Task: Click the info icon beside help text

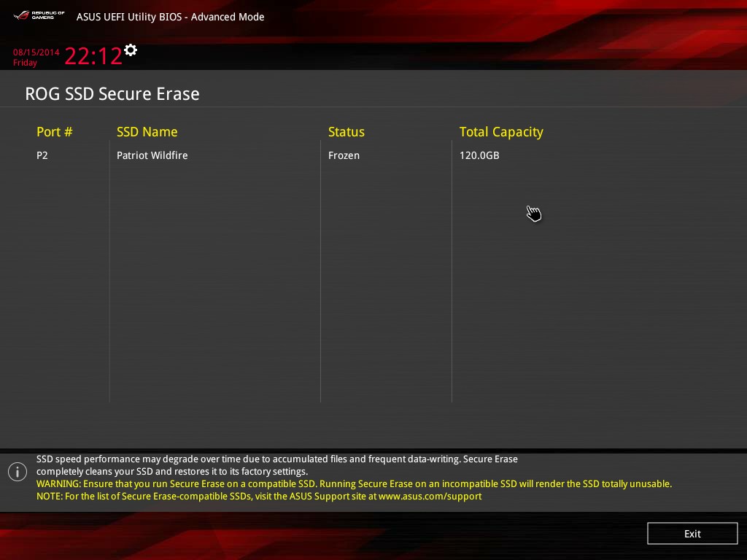Action: click(x=18, y=472)
